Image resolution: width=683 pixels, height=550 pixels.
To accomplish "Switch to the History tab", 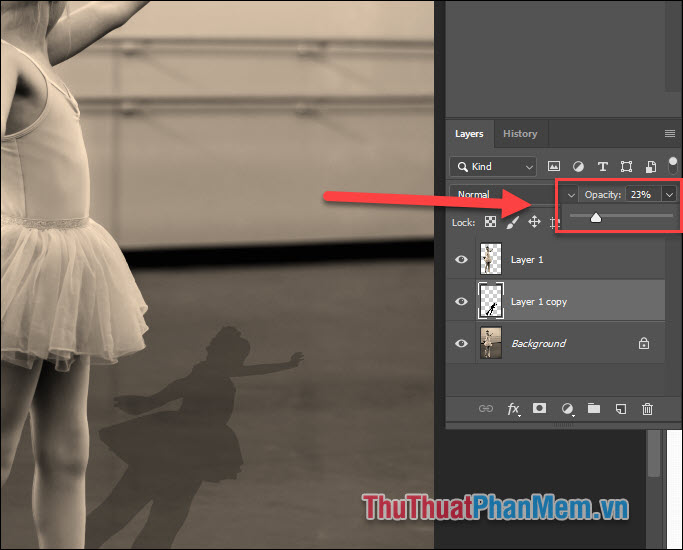I will pos(520,134).
